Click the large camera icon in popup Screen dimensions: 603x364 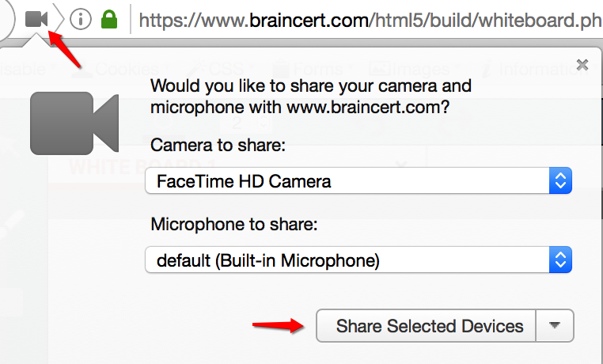coord(74,123)
